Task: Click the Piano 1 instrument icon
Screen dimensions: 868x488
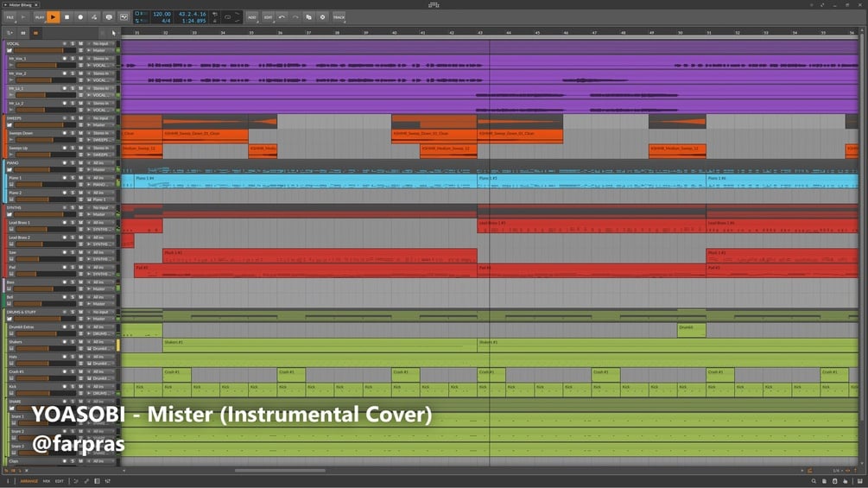Action: coord(11,185)
